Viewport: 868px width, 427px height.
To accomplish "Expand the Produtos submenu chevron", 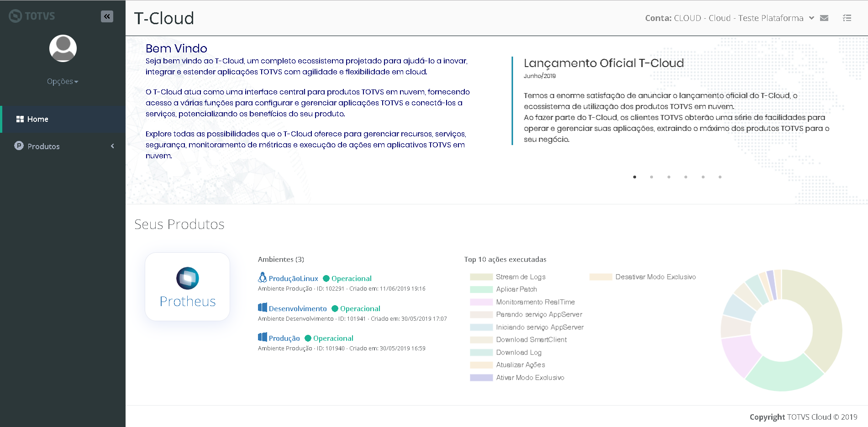I will coord(112,146).
